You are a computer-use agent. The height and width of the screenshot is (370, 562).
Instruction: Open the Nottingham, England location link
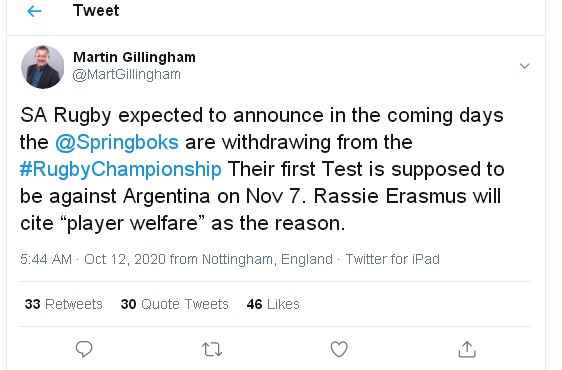(267, 259)
